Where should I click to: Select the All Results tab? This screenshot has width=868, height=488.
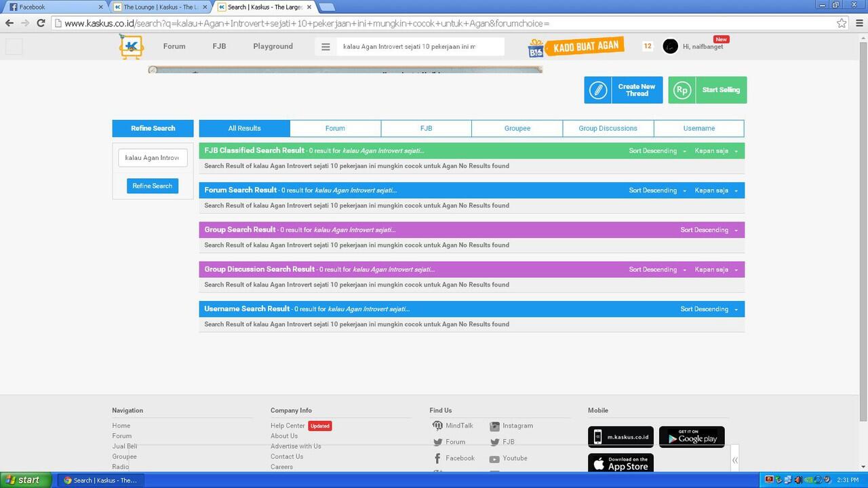tap(244, 128)
